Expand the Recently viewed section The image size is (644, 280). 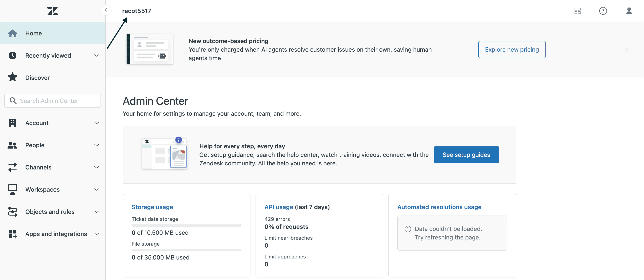96,55
